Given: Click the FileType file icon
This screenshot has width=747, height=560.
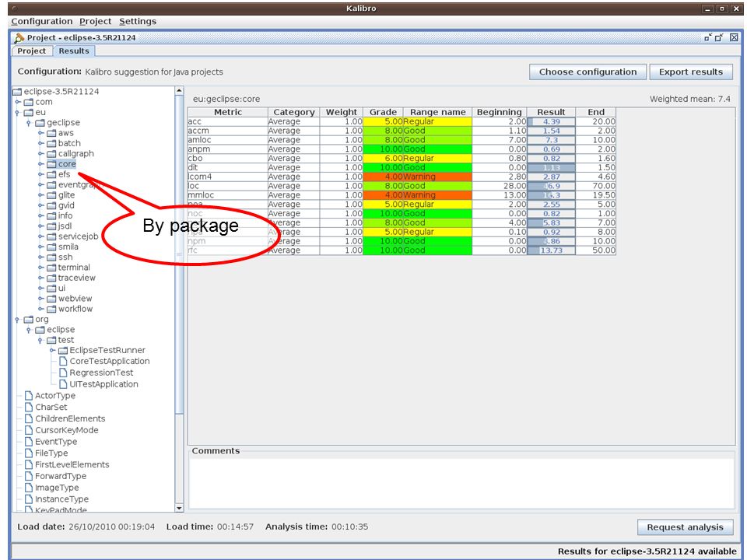Looking at the screenshot, I should pyautogui.click(x=29, y=453).
